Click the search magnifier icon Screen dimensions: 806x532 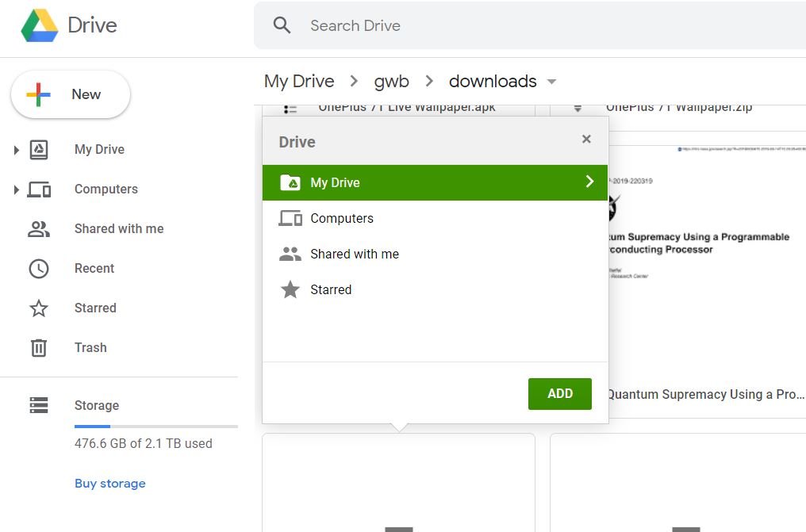282,25
